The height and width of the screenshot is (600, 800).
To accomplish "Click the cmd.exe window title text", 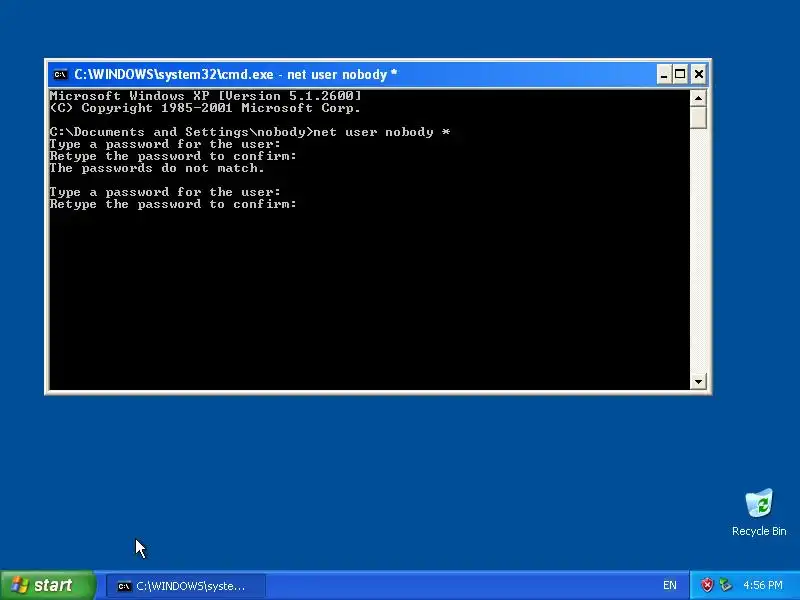I will point(236,74).
